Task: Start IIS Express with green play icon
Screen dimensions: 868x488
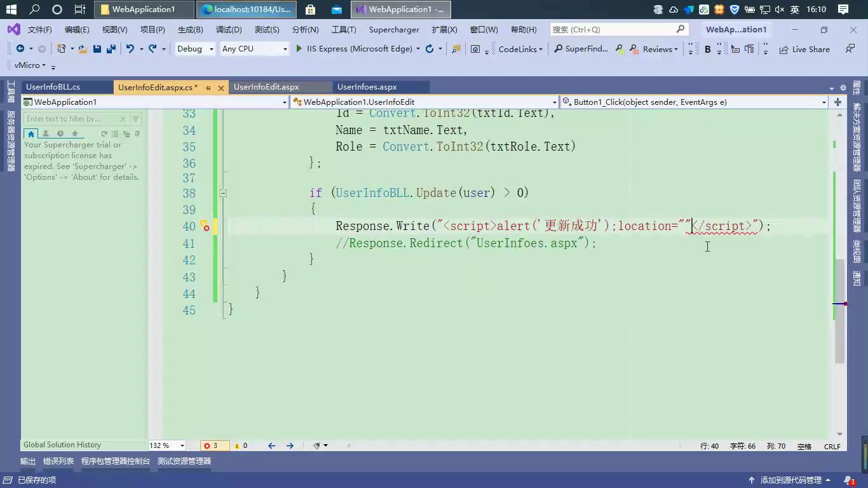Action: tap(299, 49)
